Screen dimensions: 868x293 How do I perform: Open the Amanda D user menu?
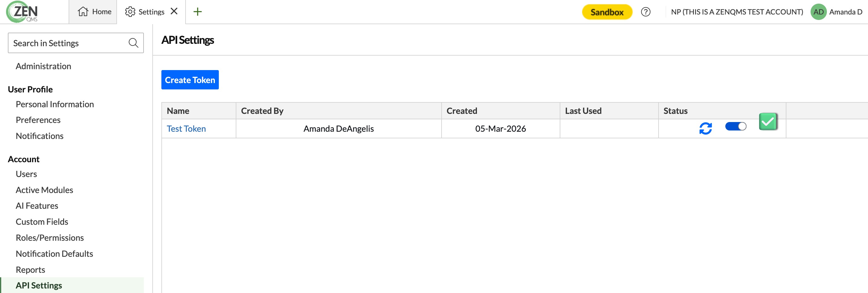pyautogui.click(x=845, y=12)
